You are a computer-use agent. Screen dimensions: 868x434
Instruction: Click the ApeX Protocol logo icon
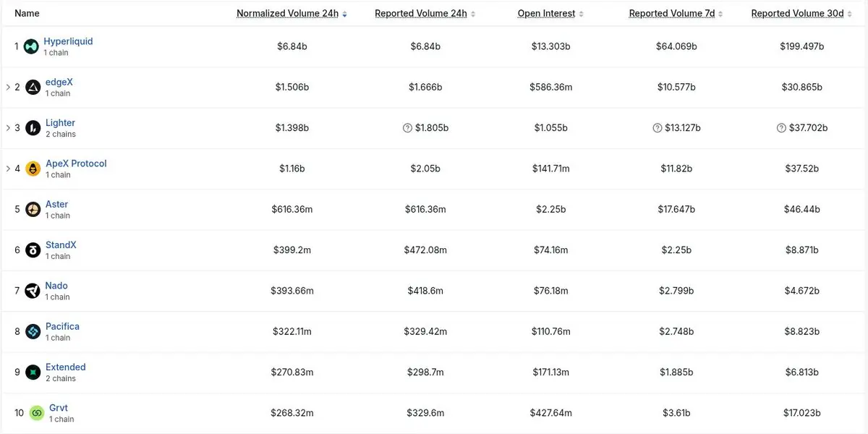pos(33,169)
